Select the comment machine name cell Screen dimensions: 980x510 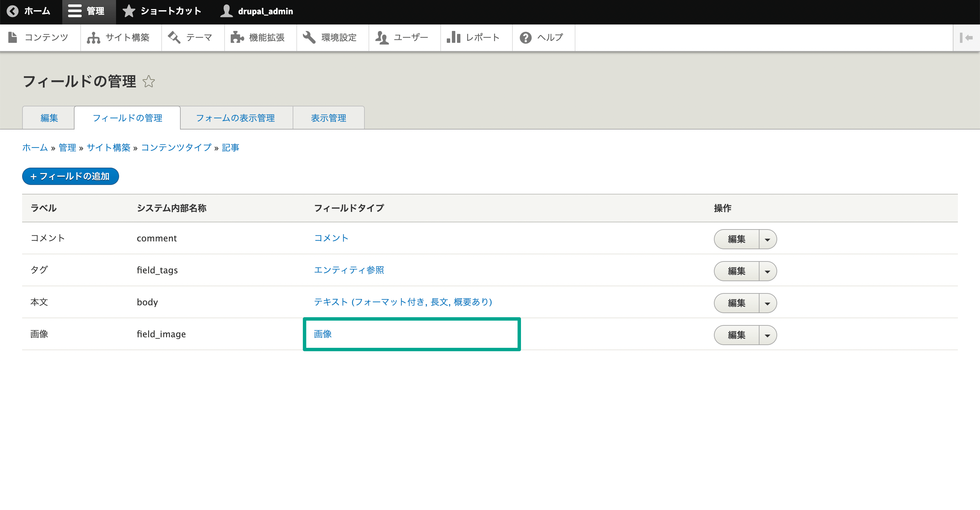pyautogui.click(x=157, y=238)
